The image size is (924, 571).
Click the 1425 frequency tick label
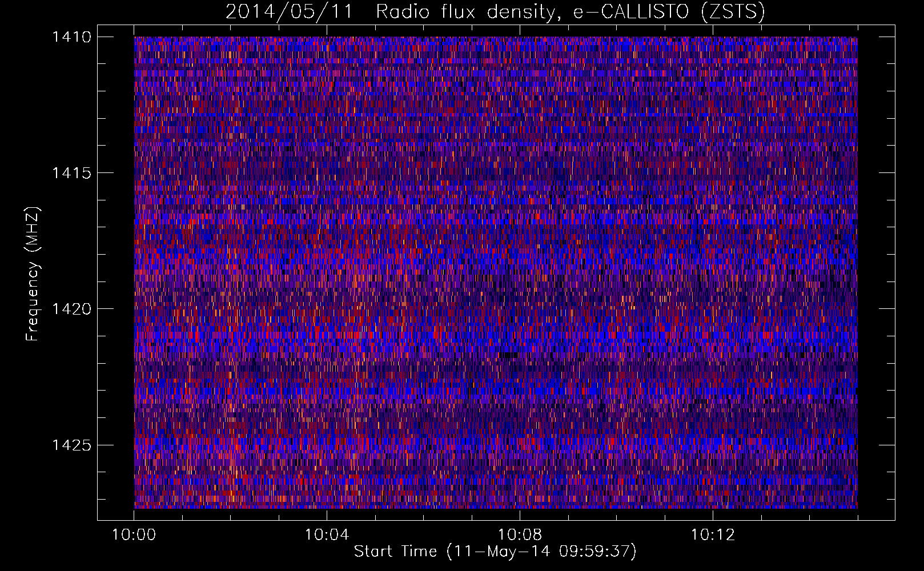tap(71, 445)
